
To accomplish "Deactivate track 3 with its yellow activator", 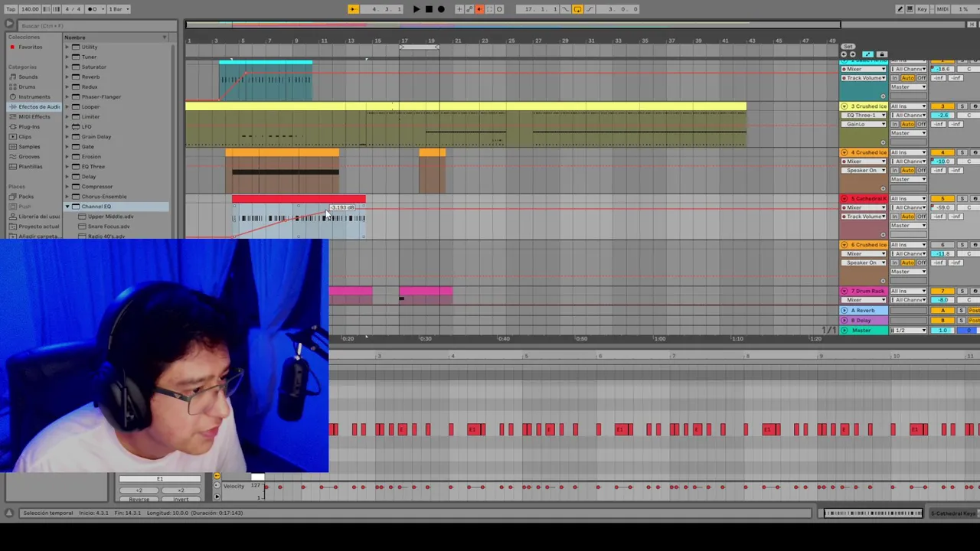I will click(942, 106).
